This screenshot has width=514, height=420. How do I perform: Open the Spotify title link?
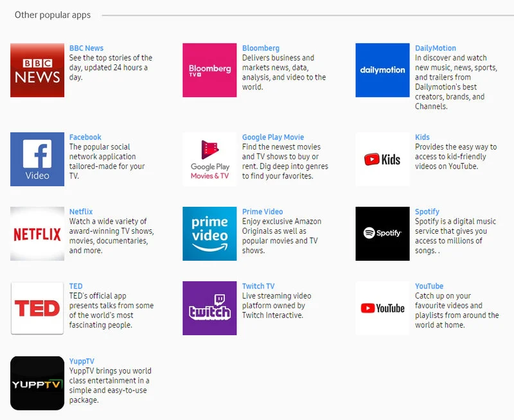[x=427, y=212]
